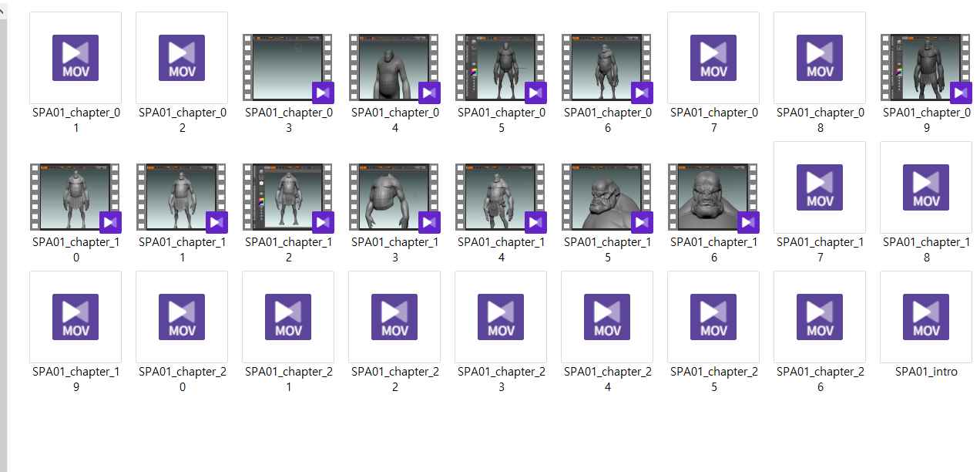The image size is (980, 472).
Task: Click the file name SPA01_chapter_13
Action: pyautogui.click(x=394, y=250)
